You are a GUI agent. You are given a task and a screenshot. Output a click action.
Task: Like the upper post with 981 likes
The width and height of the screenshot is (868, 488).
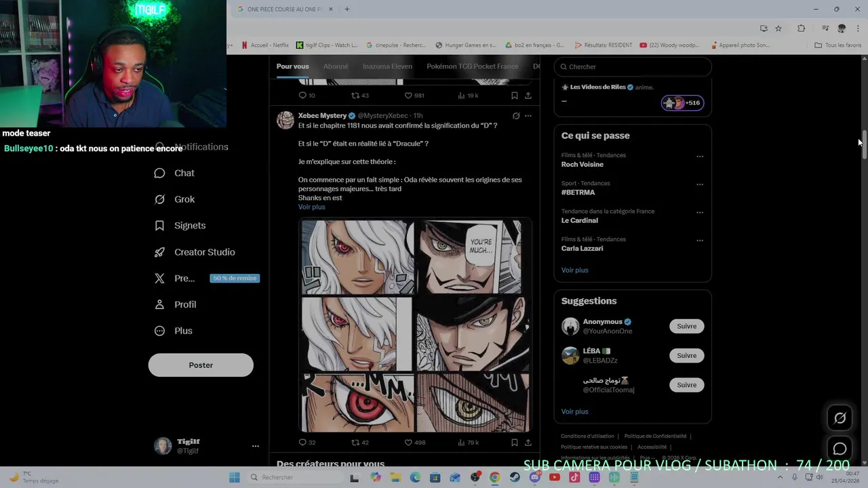(x=414, y=96)
